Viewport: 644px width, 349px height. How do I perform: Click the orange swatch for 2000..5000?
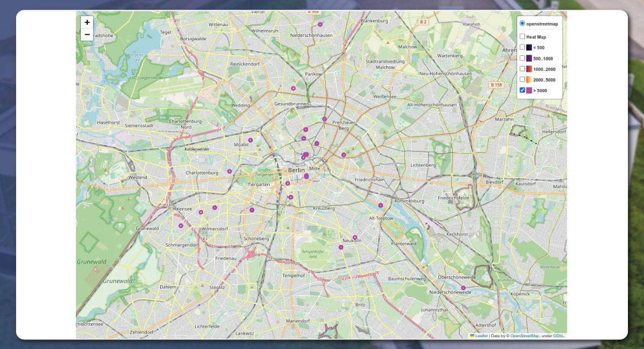529,80
